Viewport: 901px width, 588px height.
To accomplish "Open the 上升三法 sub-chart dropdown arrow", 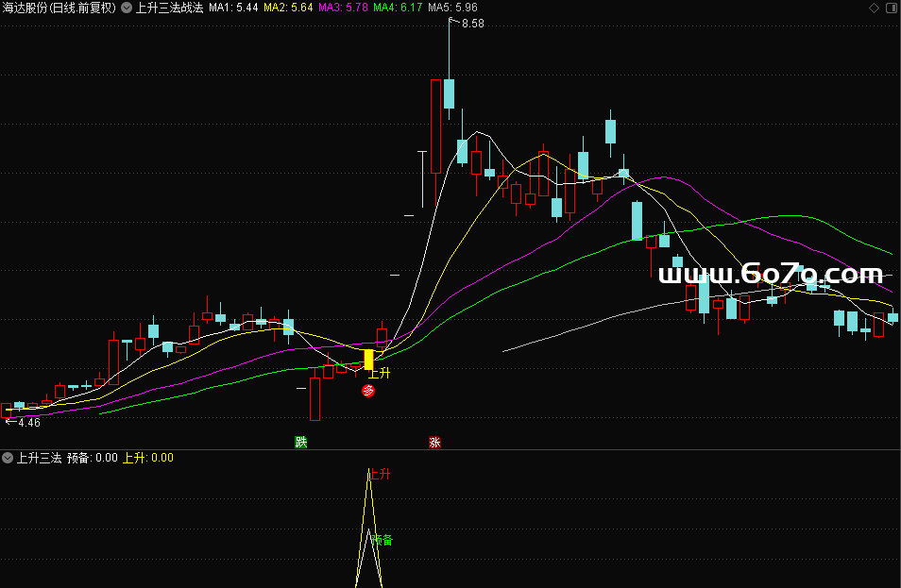I will [8, 458].
